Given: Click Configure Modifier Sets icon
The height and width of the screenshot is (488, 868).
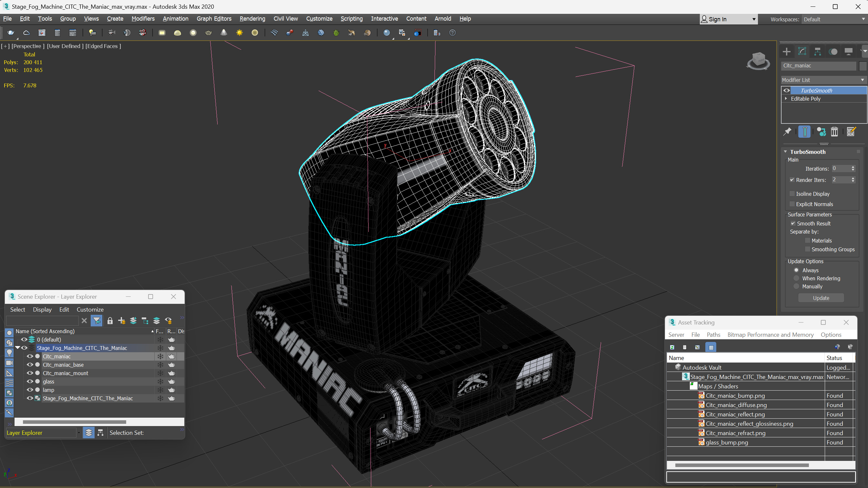Looking at the screenshot, I should [x=851, y=132].
